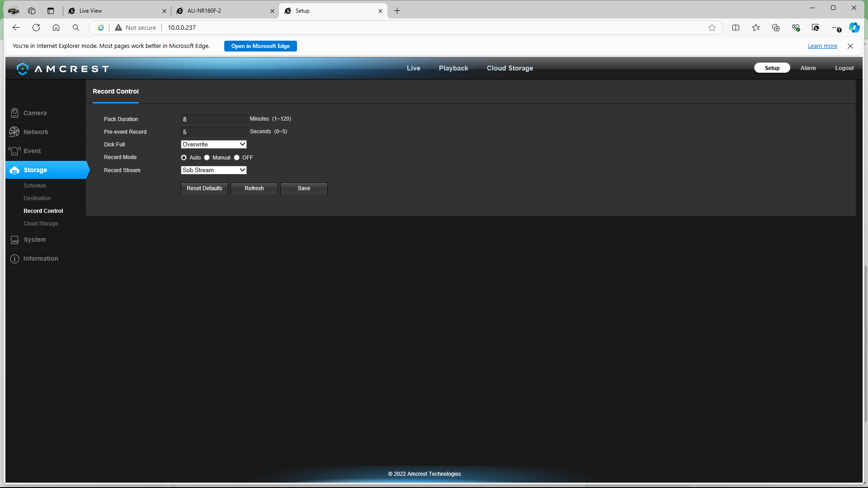Click the browser search magnifier icon
This screenshot has width=868, height=488.
click(76, 28)
